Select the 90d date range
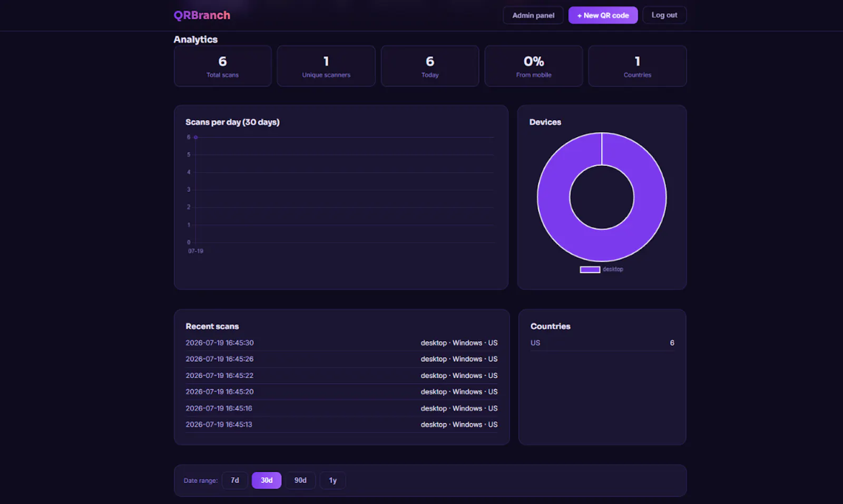The width and height of the screenshot is (843, 504). click(x=300, y=480)
